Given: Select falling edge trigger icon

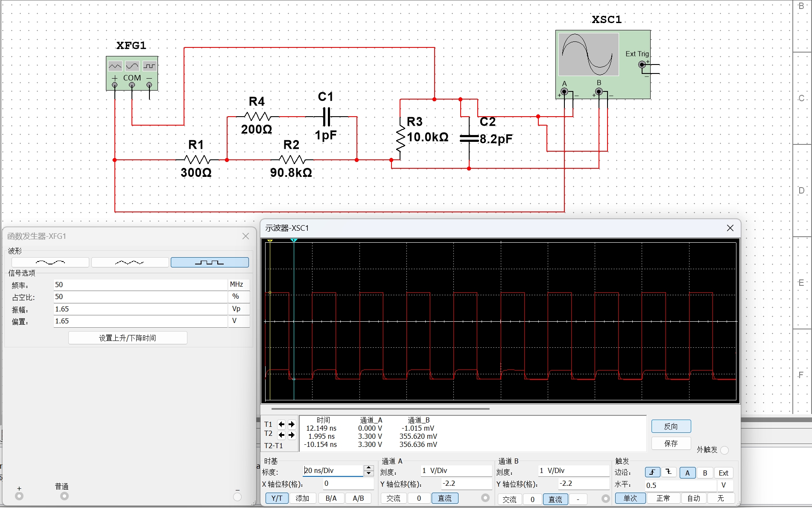Looking at the screenshot, I should [x=669, y=472].
